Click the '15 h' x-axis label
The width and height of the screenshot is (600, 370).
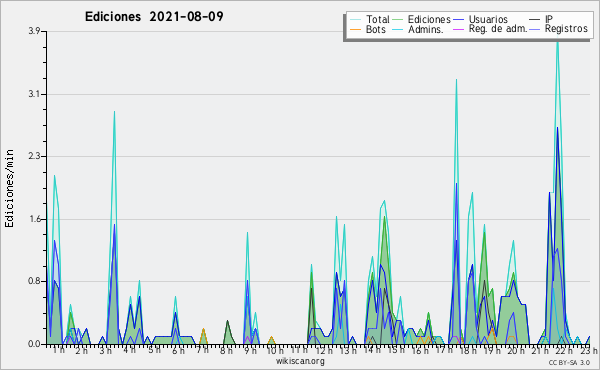pyautogui.click(x=396, y=350)
